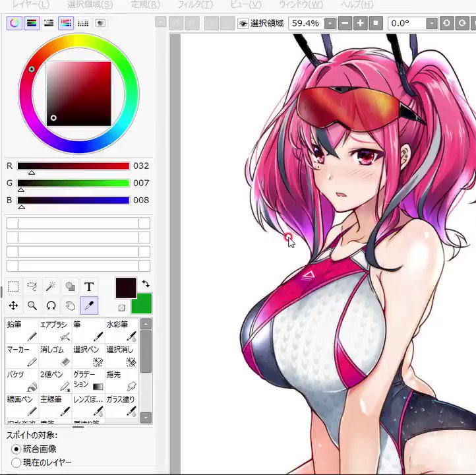Reset zoom with the square button

(376, 23)
